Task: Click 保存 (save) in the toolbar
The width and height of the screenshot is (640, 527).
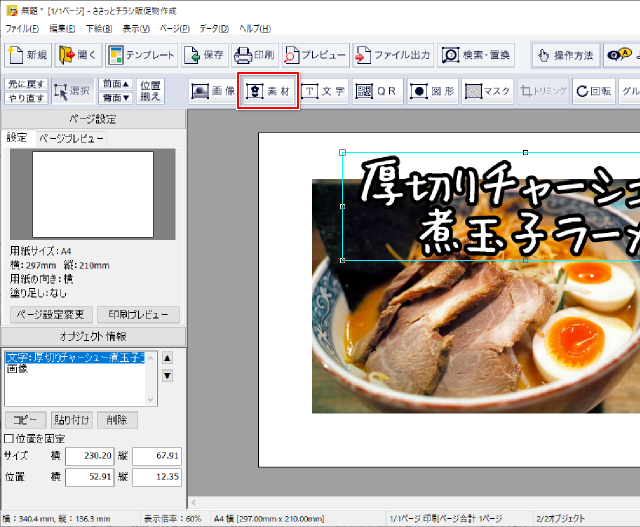Action: pyautogui.click(x=203, y=55)
